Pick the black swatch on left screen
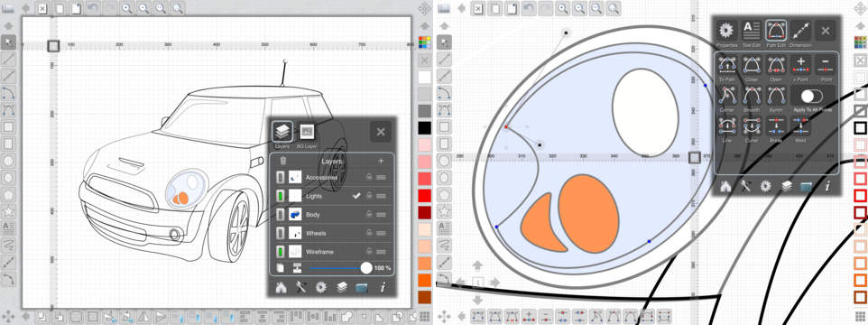868x325 pixels. [x=425, y=128]
